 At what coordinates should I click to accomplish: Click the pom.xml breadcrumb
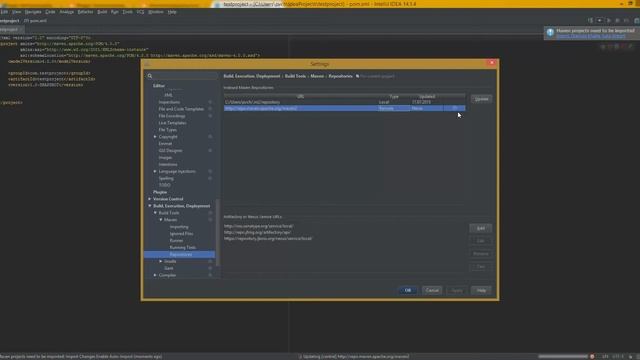point(36,20)
